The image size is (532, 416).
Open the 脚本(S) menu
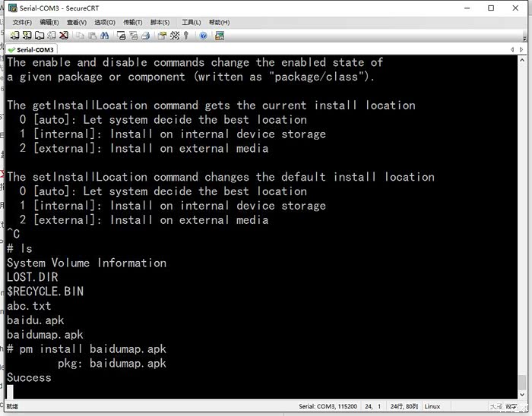point(160,23)
